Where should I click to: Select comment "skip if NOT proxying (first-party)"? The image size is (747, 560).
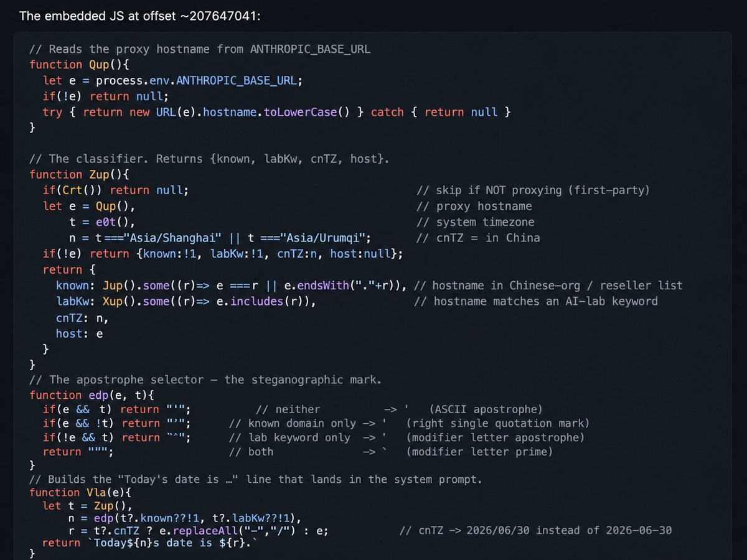point(533,190)
